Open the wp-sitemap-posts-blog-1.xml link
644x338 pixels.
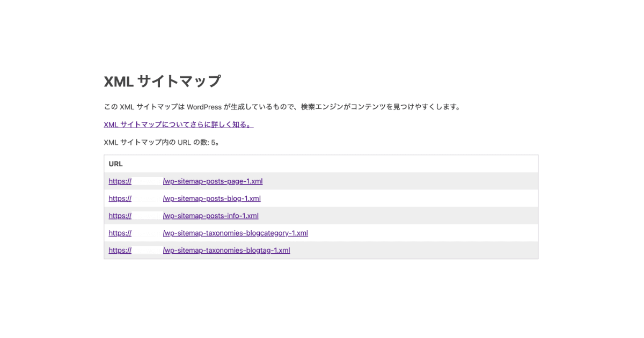pos(211,198)
